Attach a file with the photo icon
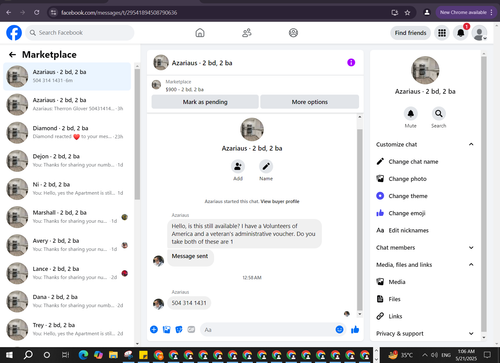The height and width of the screenshot is (363, 500). [166, 330]
